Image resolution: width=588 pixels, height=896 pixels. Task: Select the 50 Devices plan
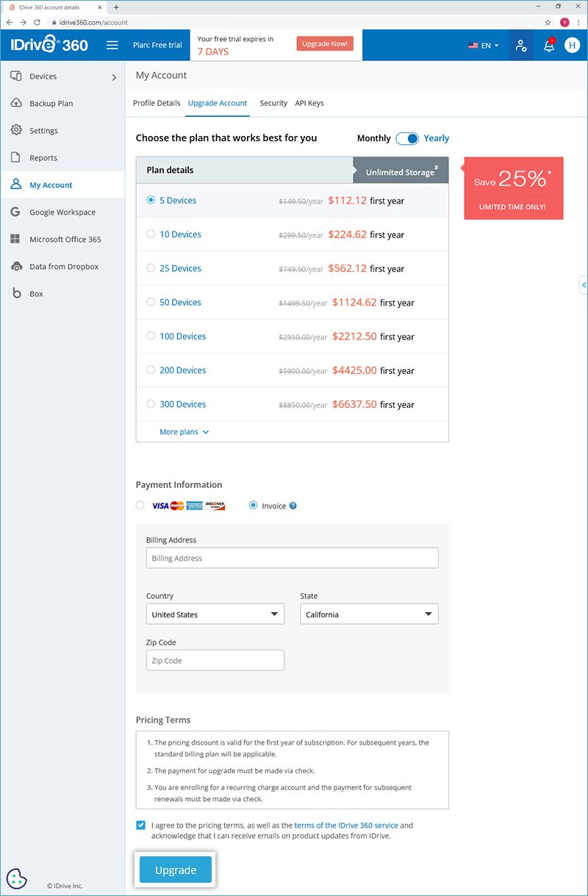coord(151,301)
